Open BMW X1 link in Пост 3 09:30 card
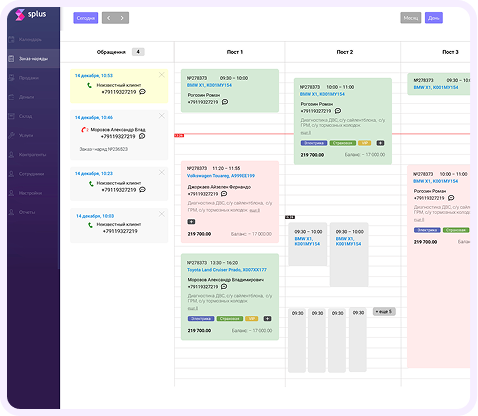 [x=436, y=87]
